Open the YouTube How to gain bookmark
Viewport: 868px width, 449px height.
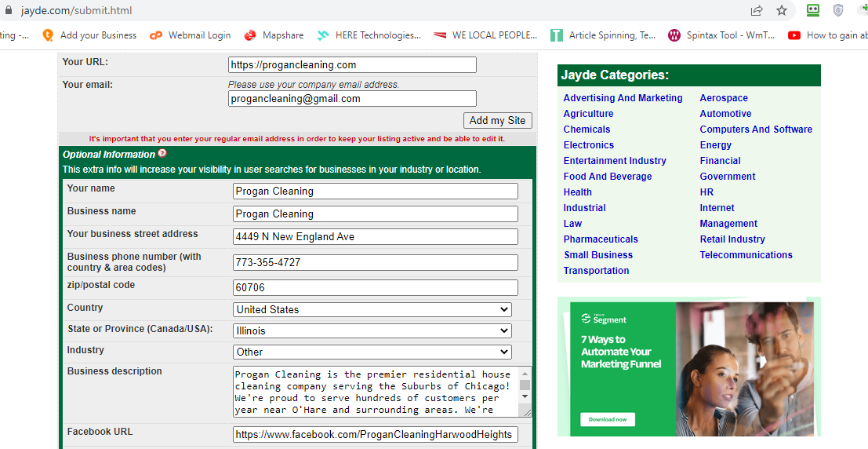(x=827, y=35)
